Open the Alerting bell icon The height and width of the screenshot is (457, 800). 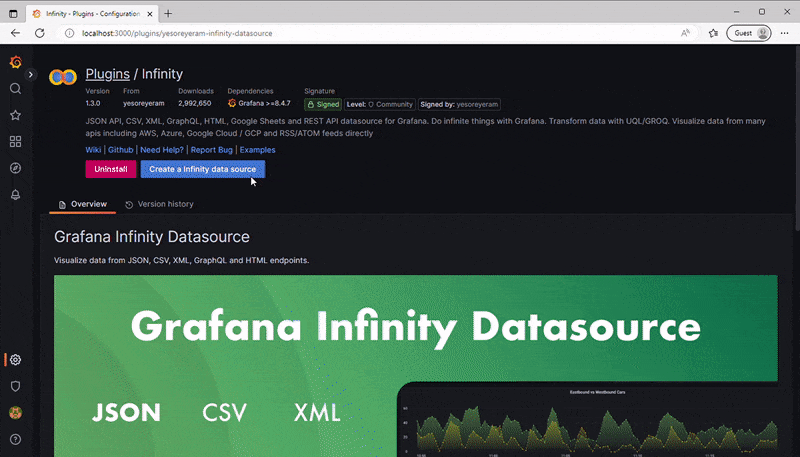[15, 195]
